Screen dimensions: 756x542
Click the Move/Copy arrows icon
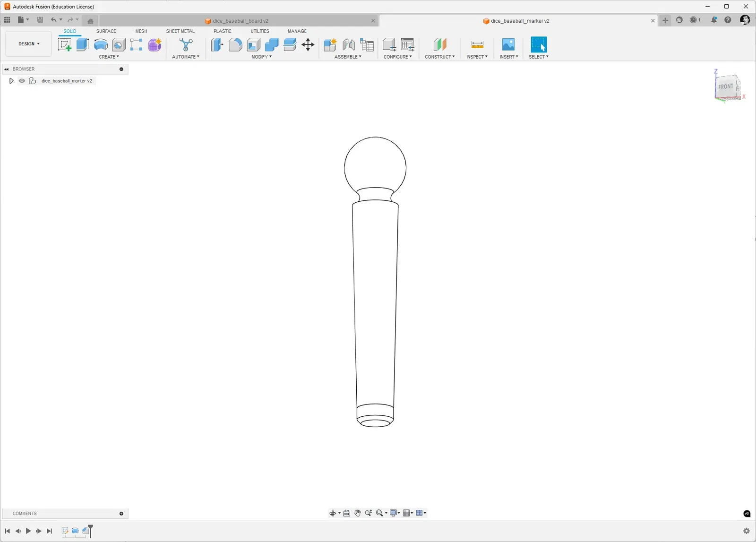[x=308, y=44]
